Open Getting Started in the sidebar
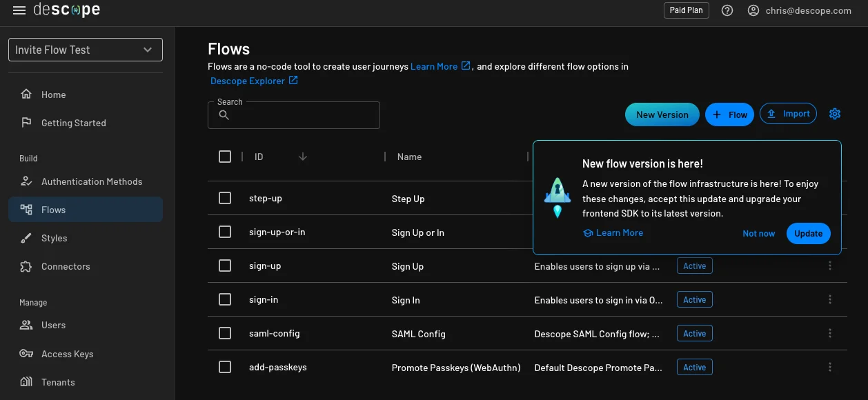Screen dimensions: 868x400 click(86, 123)
